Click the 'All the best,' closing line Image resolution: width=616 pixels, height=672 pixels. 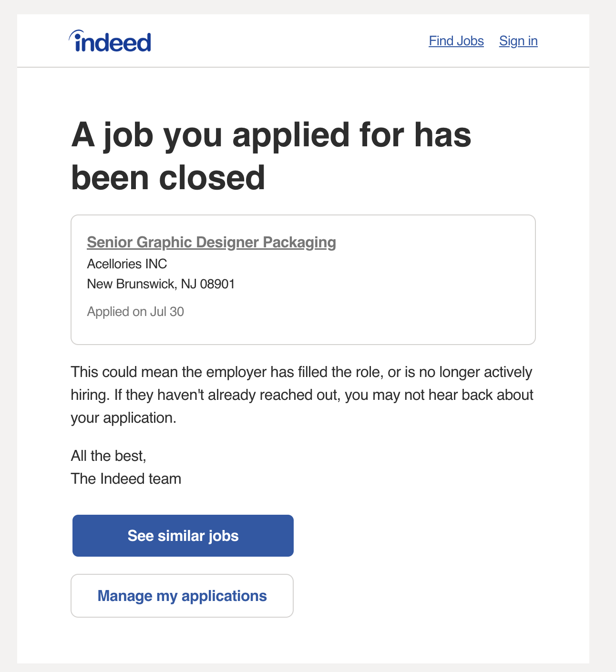(109, 456)
